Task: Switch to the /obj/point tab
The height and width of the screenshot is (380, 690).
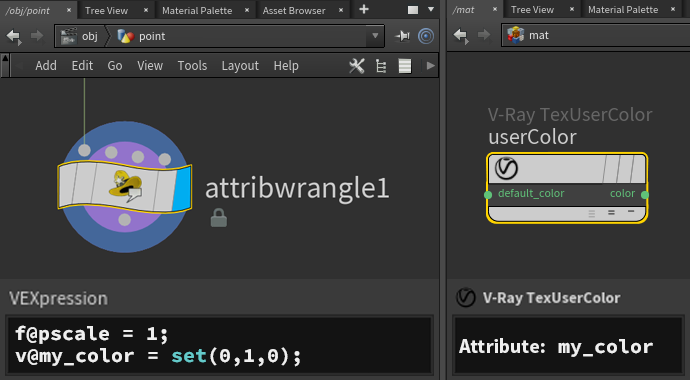Action: tap(28, 11)
